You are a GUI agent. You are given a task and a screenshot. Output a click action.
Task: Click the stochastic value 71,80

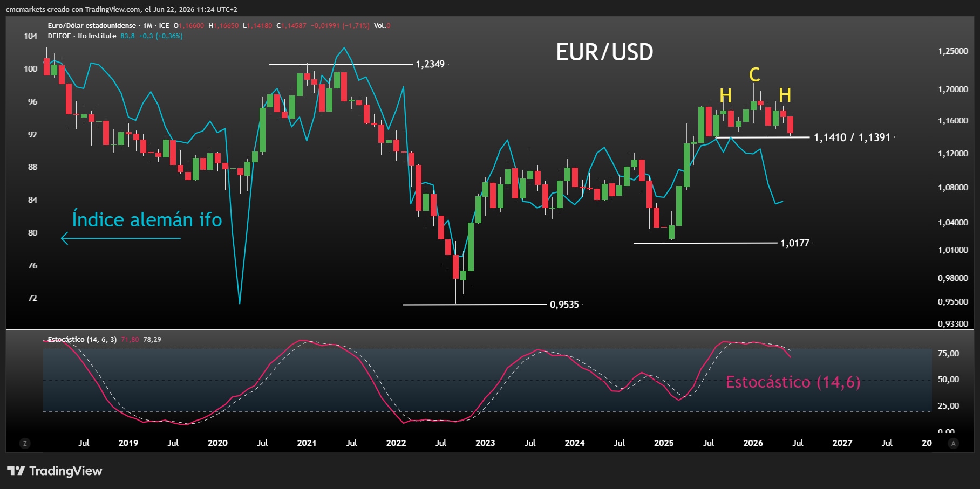(x=130, y=339)
